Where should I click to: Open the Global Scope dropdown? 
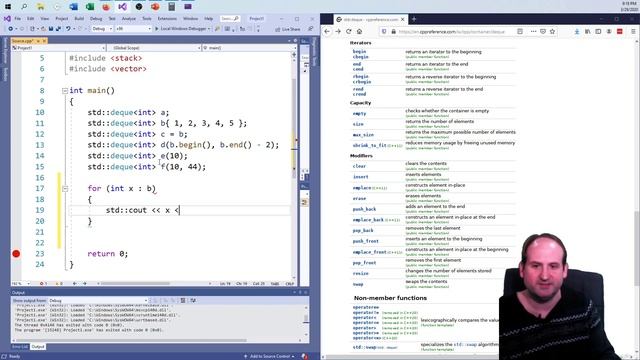pyautogui.click(x=154, y=48)
